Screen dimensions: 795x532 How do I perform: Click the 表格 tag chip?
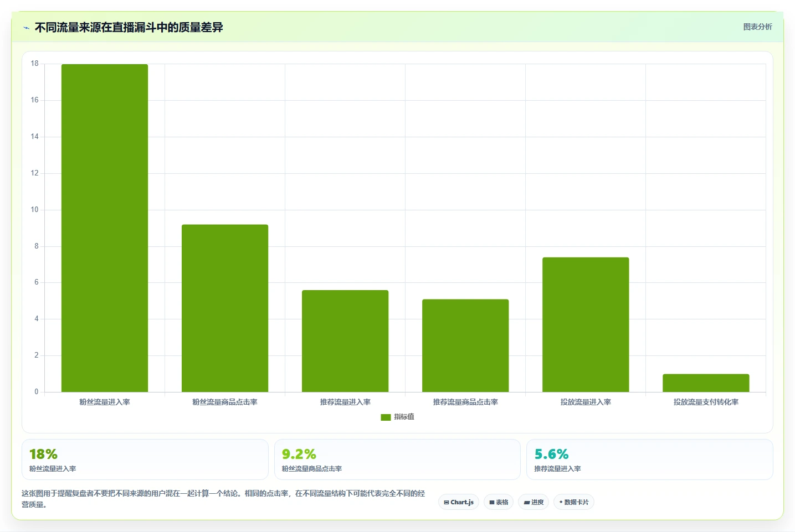pos(499,502)
